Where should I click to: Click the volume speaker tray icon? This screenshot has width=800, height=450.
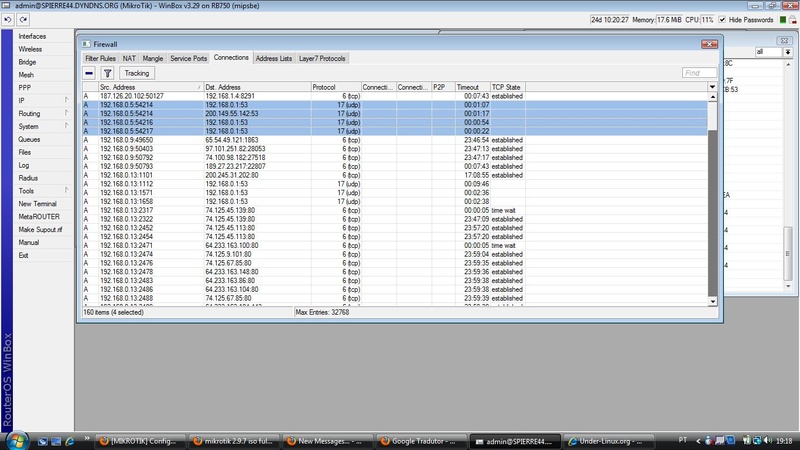[768, 440]
